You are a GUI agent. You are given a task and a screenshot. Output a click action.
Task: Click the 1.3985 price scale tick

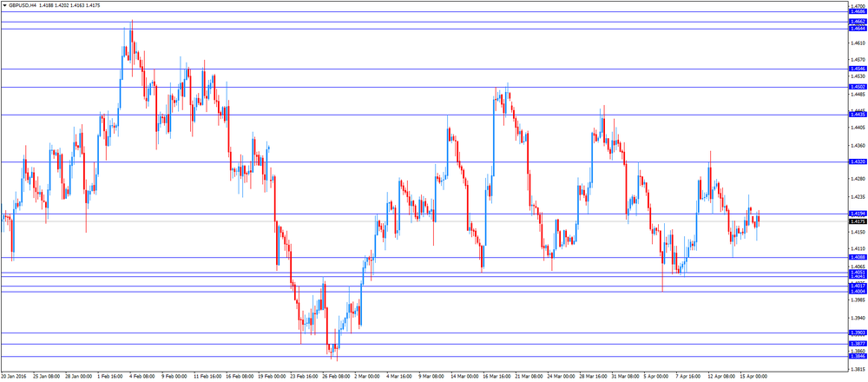click(x=858, y=300)
